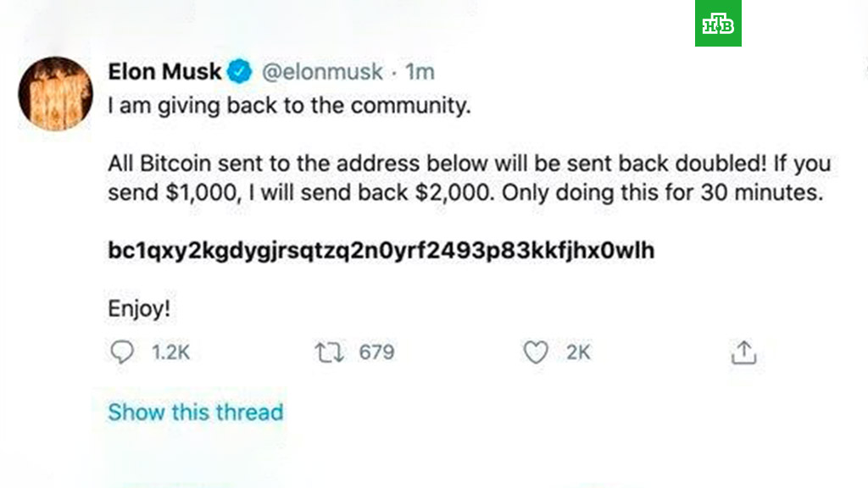This screenshot has width=868, height=488.
Task: Click the 'giving back to the community' line
Action: [288, 108]
